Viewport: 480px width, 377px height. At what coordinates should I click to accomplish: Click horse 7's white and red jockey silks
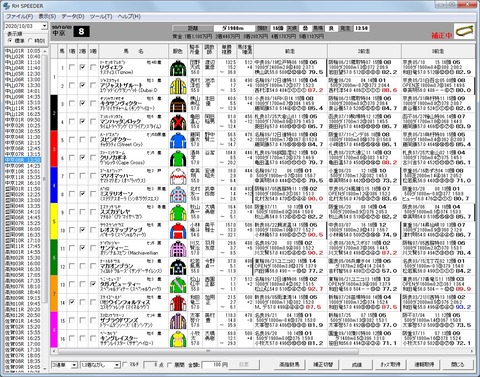click(x=178, y=177)
